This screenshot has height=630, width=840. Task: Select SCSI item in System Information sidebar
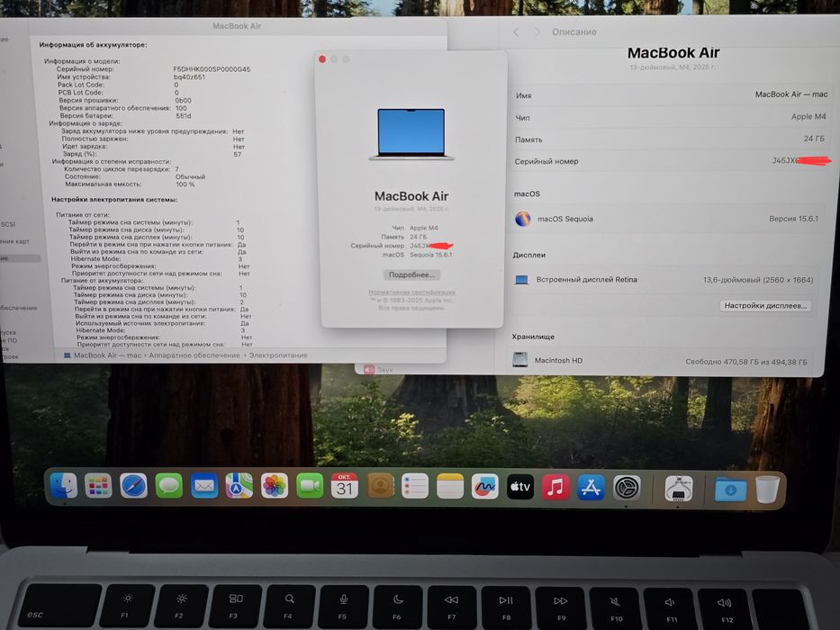pos(8,224)
